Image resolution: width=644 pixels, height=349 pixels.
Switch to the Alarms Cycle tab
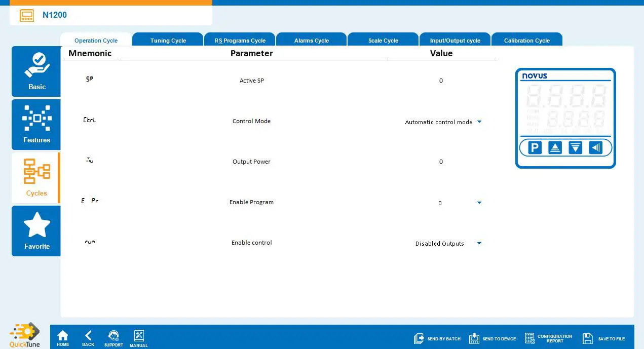coord(311,40)
